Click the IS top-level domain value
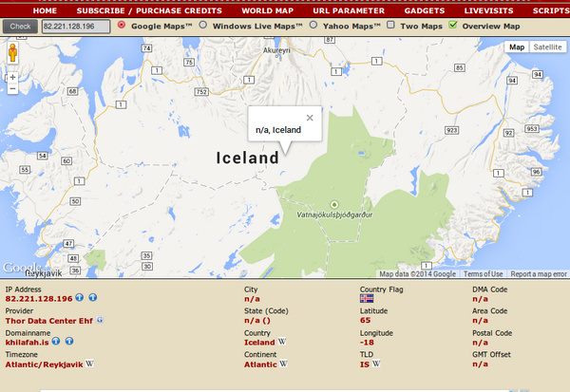This screenshot has width=570, height=392. point(365,364)
